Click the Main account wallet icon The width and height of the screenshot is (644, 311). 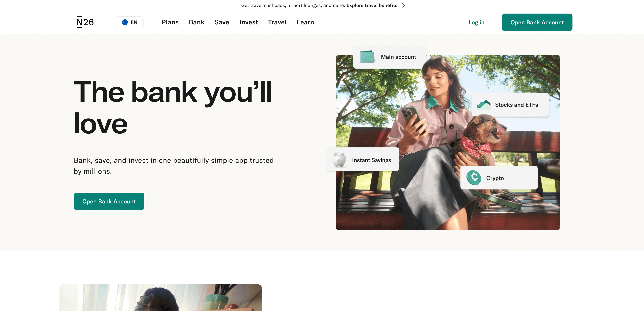click(x=367, y=56)
